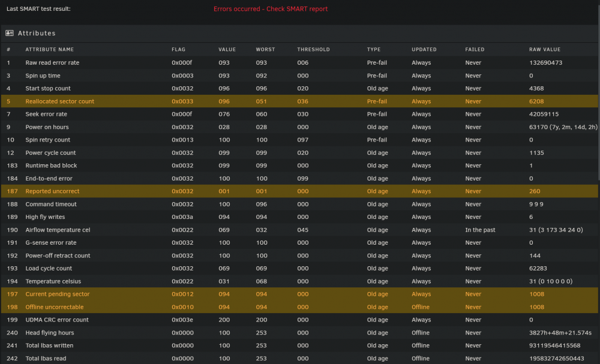The image size is (600, 364).
Task: Click the 'Last SMART test result' label
Action: tap(38, 9)
